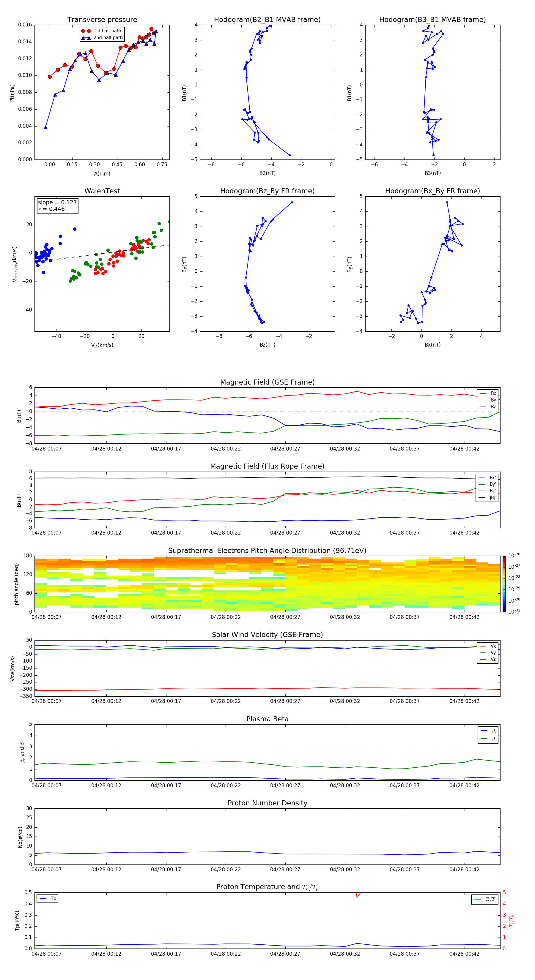Click the "B2(nT)" axis label
Viewport: 535px width, 980px height.
pos(267,173)
